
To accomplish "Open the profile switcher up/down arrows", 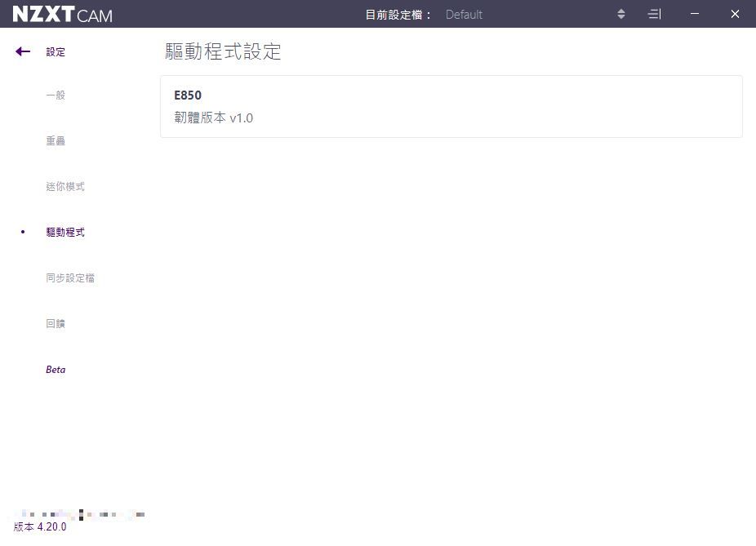I will pos(621,14).
